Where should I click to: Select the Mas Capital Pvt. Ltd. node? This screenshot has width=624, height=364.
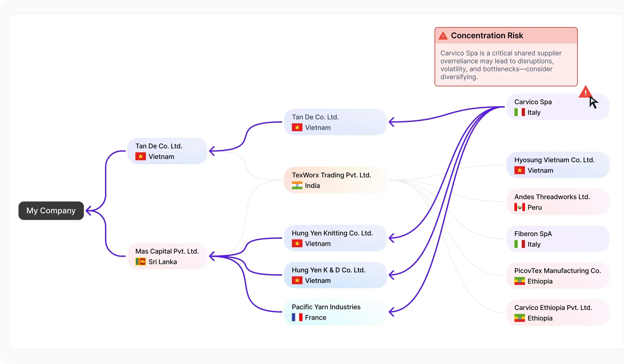point(167,256)
